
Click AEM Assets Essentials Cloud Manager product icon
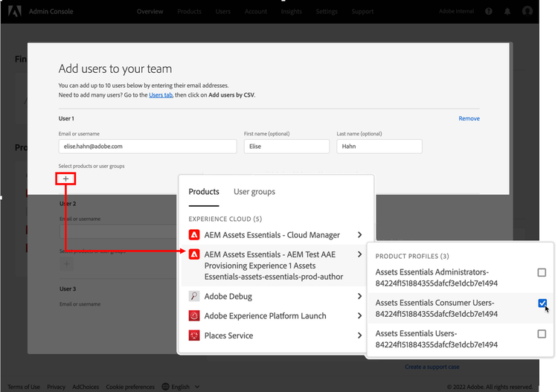pyautogui.click(x=194, y=235)
